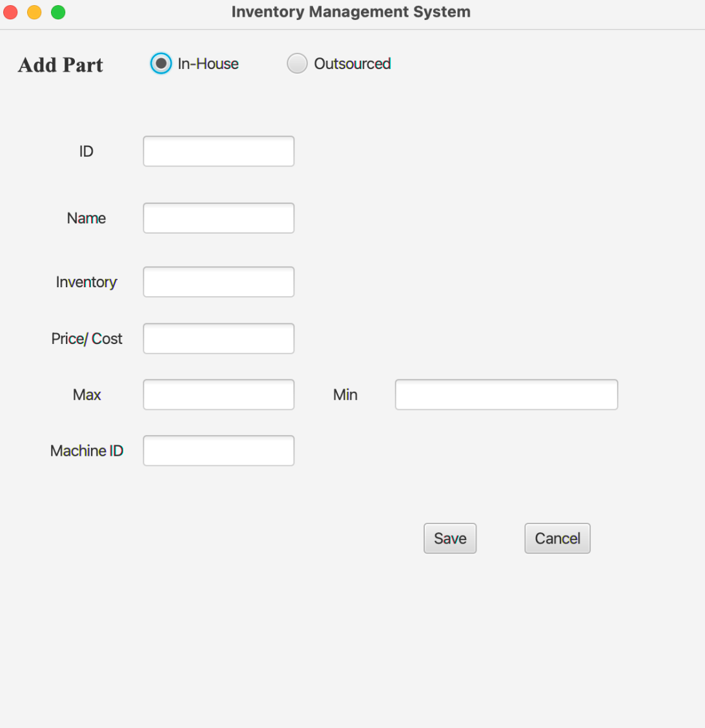
Task: Click the In-House label text
Action: click(x=208, y=64)
